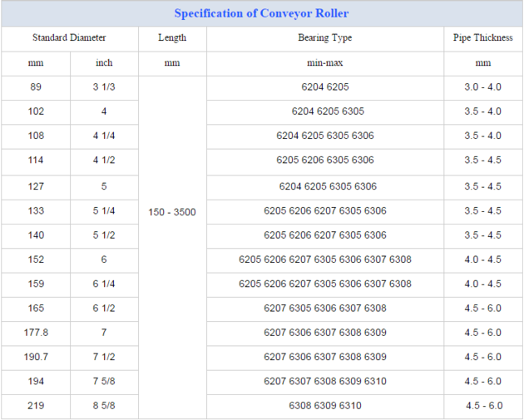This screenshot has height=420, width=524.
Task: Select the diameter cell '127'
Action: [36, 186]
